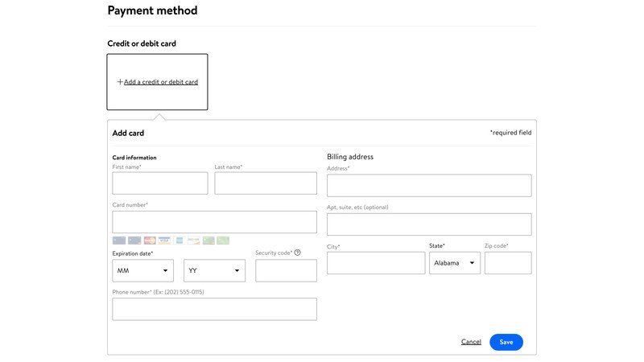644x362 pixels.
Task: Click the Visa card logo icon
Action: tap(164, 240)
